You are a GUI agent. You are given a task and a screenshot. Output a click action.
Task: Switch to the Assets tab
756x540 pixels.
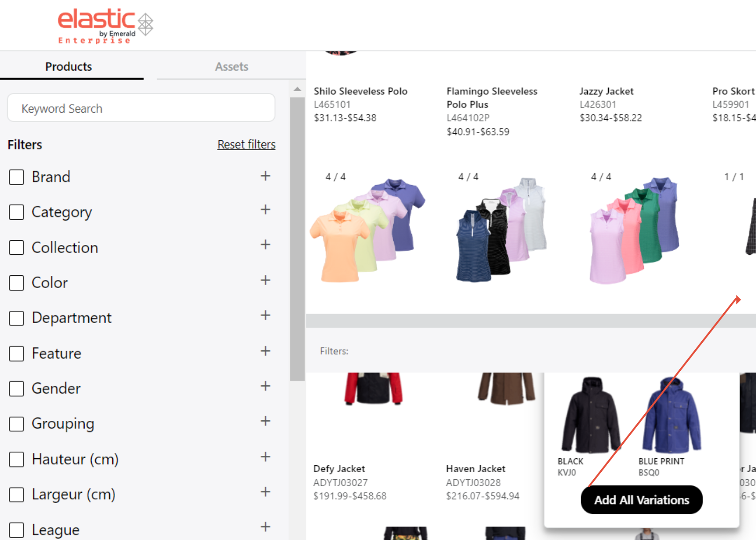231,66
